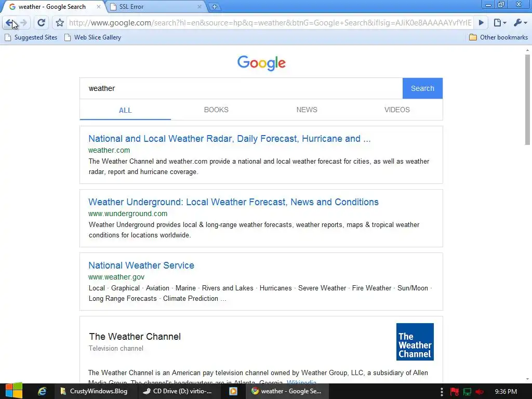Open National and Local Weather Radar result
The image size is (532, 399).
(x=229, y=138)
